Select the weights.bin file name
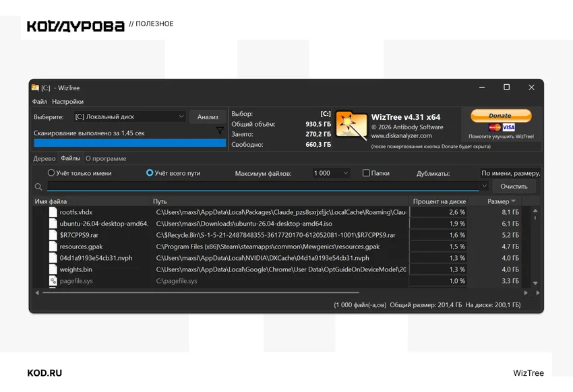Image resolution: width=573 pixels, height=392 pixels. tap(76, 269)
